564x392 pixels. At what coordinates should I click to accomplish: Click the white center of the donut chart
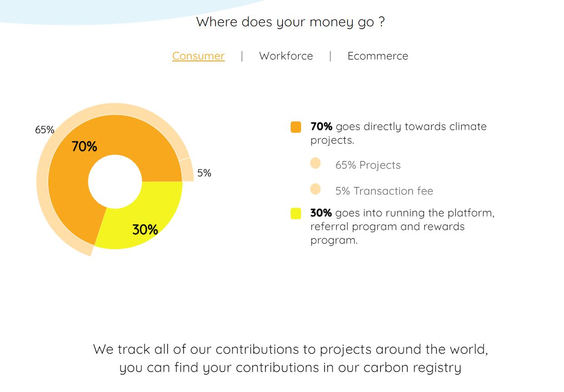(115, 181)
